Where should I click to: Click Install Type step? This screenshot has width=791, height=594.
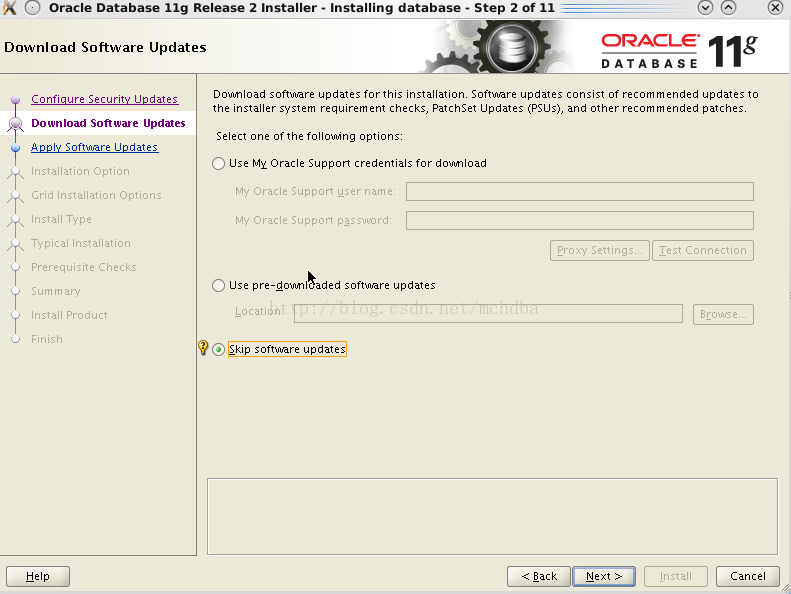click(61, 219)
